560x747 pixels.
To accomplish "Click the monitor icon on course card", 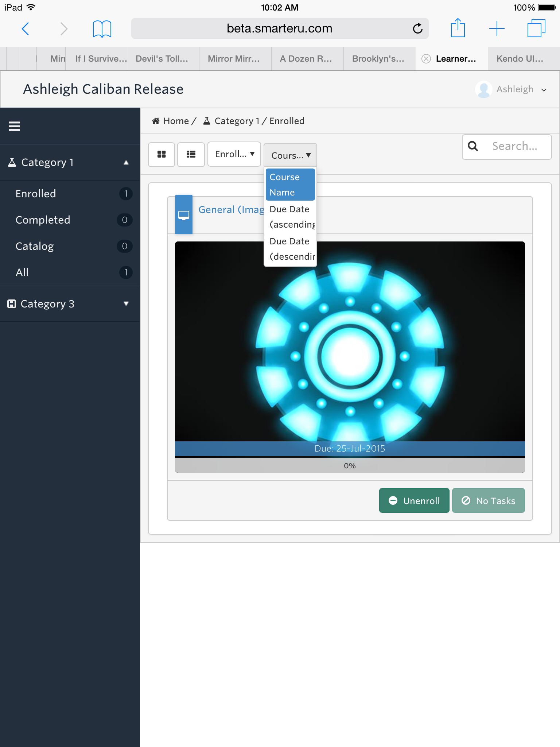I will pyautogui.click(x=184, y=215).
